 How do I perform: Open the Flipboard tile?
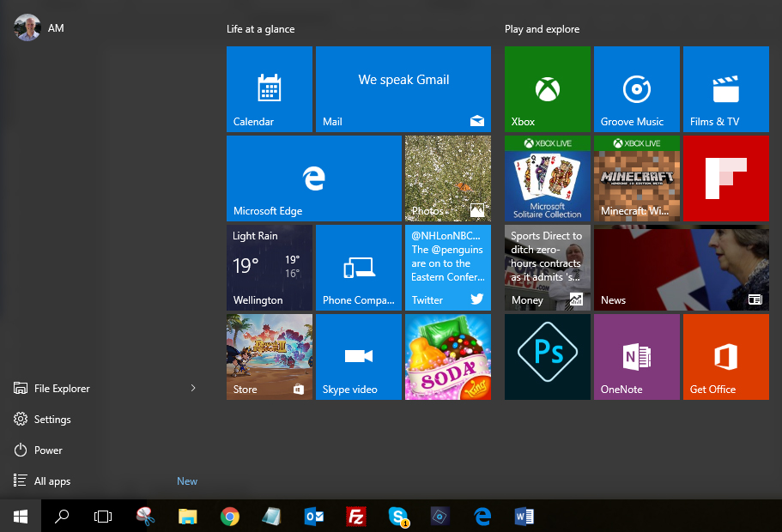[x=726, y=178]
